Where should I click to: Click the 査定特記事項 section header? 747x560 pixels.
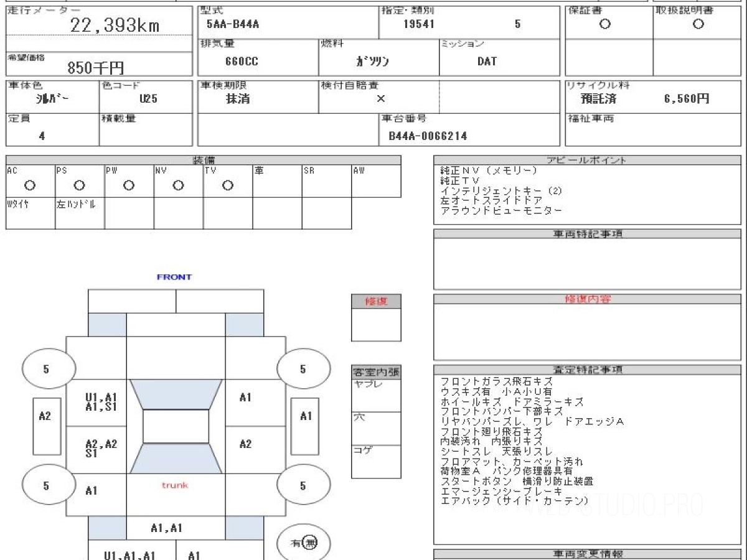(x=587, y=370)
